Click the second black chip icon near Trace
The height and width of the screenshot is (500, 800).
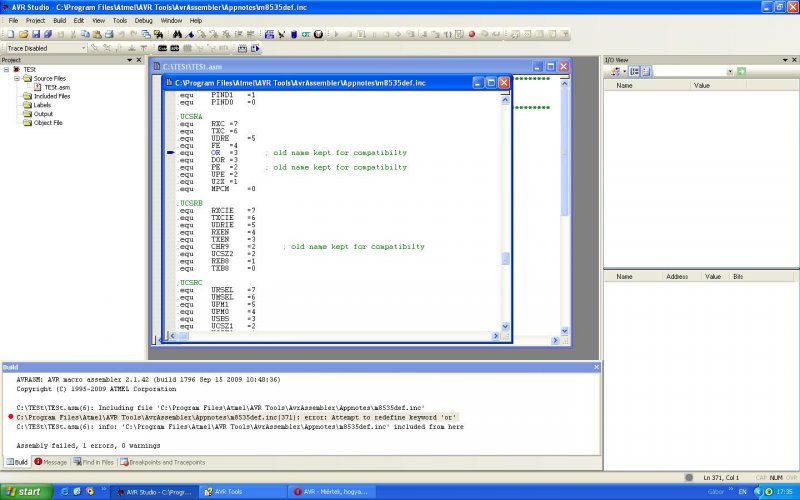pos(174,48)
